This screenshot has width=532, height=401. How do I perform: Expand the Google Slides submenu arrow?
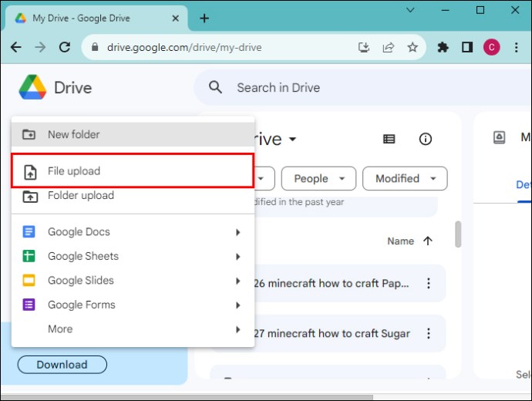click(x=237, y=281)
